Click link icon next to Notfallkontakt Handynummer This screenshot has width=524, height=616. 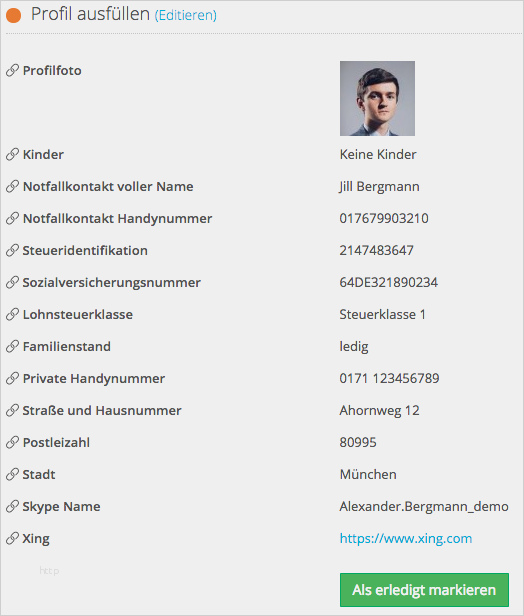pos(12,218)
